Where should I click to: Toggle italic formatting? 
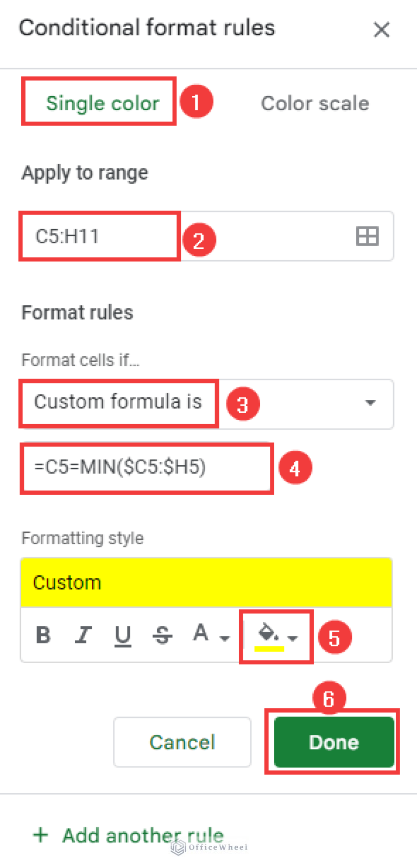(83, 634)
